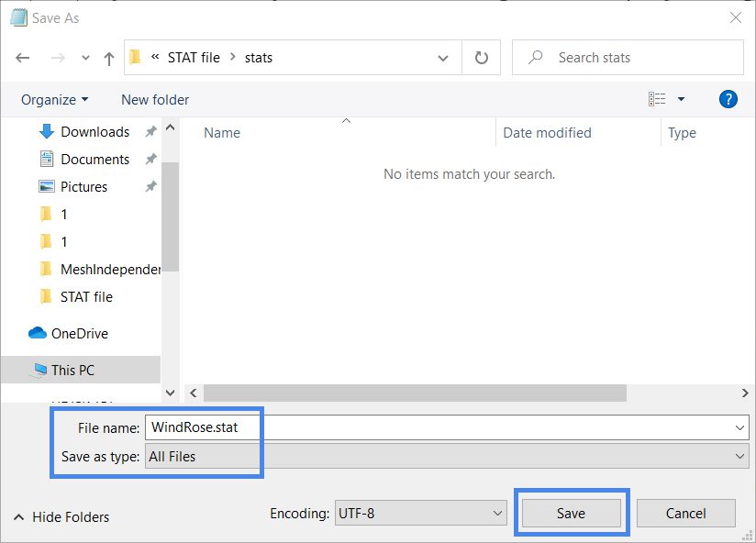Image resolution: width=756 pixels, height=543 pixels.
Task: Click the Back navigation arrow
Action: pyautogui.click(x=22, y=57)
